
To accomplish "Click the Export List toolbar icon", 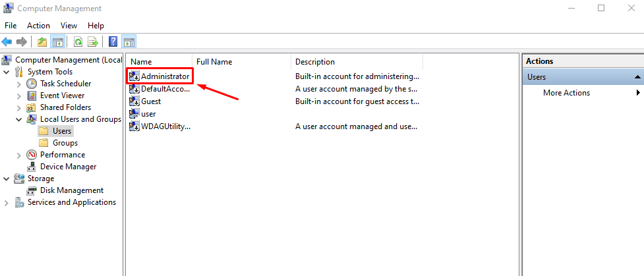I will [x=93, y=41].
